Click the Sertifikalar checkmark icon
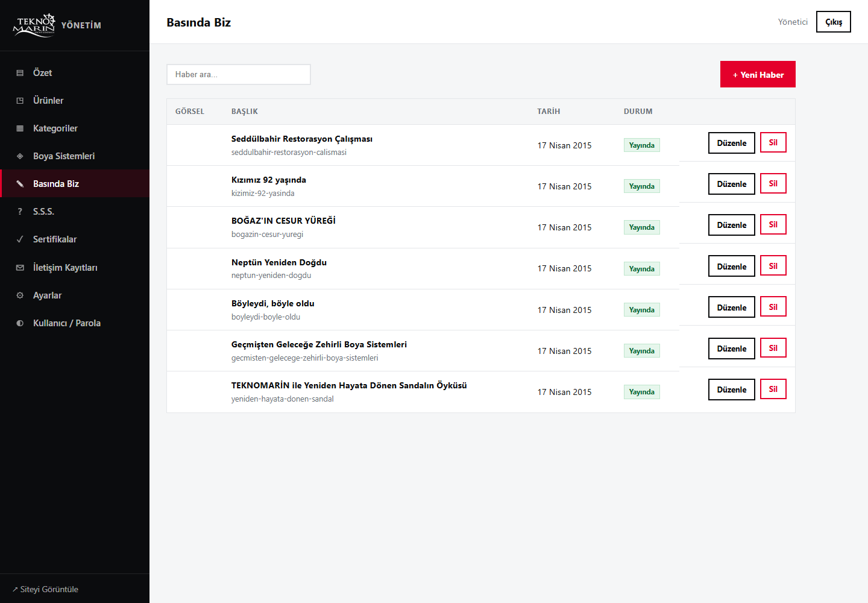 [20, 239]
